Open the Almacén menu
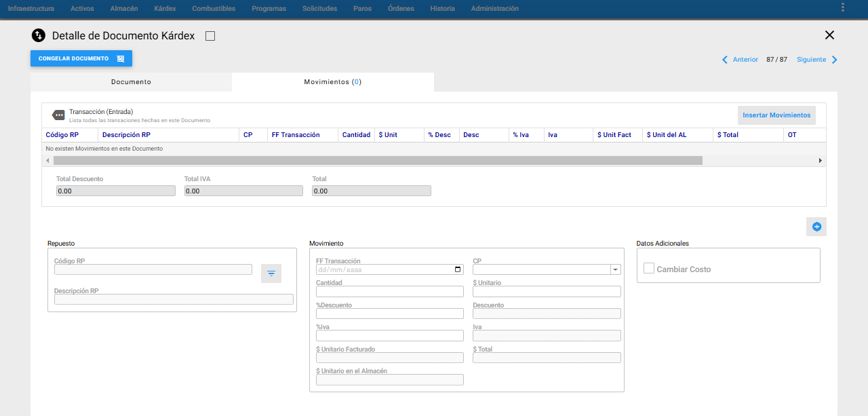Image resolution: width=868 pixels, height=416 pixels. tap(124, 9)
